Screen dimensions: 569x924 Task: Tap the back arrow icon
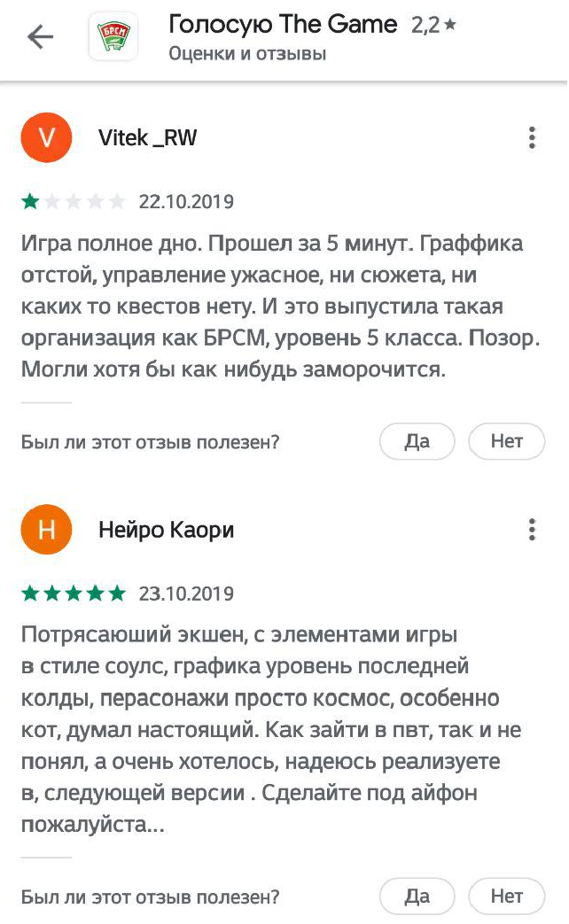pyautogui.click(x=40, y=37)
